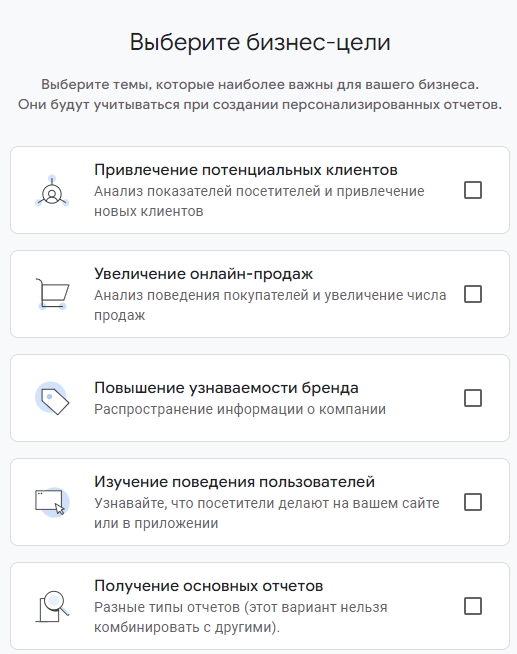Click the 'Выберите бизнес-цели' heading
517x654 pixels.
tap(260, 42)
